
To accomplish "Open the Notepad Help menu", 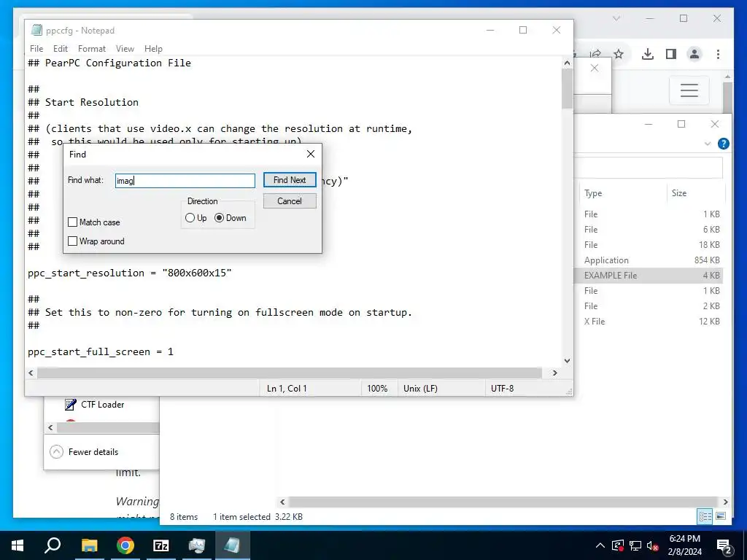I will pos(153,49).
